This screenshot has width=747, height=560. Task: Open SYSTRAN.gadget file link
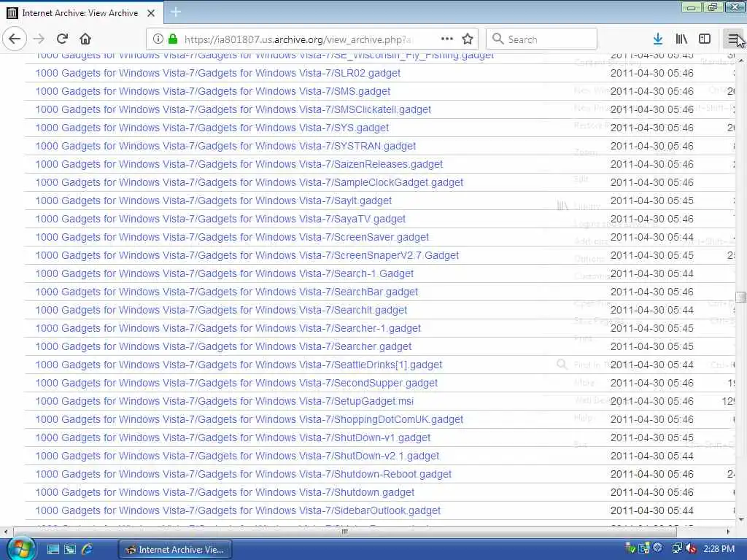(225, 146)
